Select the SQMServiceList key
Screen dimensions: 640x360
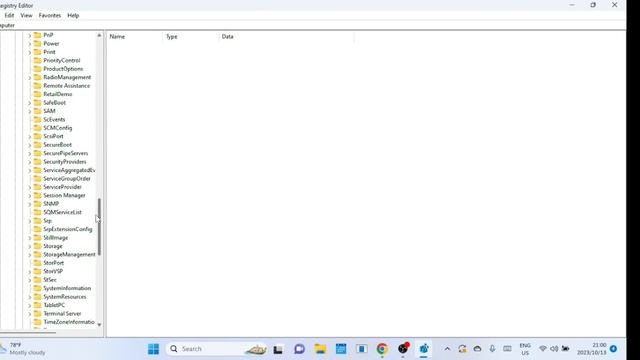62,212
